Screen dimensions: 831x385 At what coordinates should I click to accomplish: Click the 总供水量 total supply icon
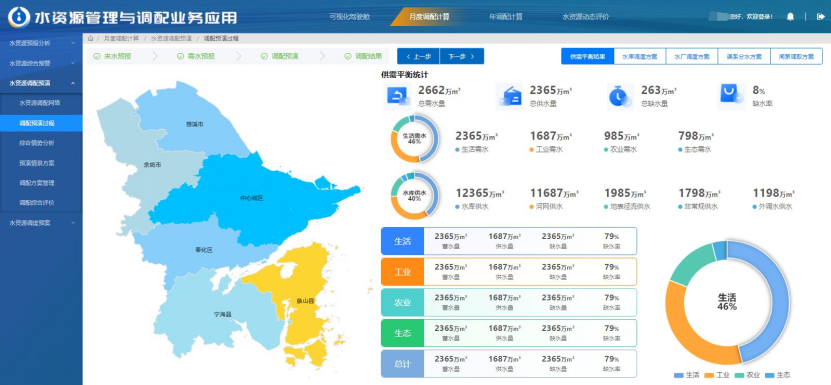coord(509,97)
